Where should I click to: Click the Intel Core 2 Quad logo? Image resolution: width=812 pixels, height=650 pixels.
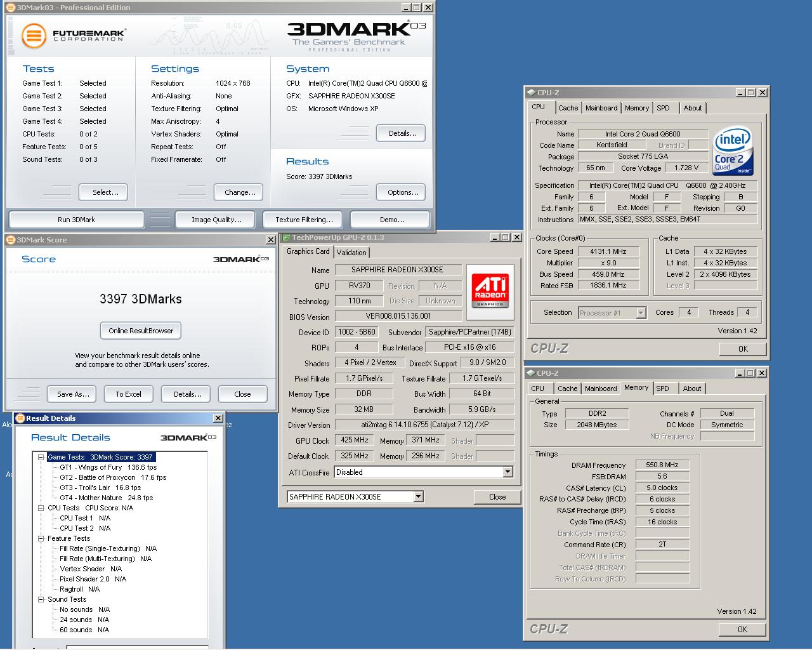733,150
